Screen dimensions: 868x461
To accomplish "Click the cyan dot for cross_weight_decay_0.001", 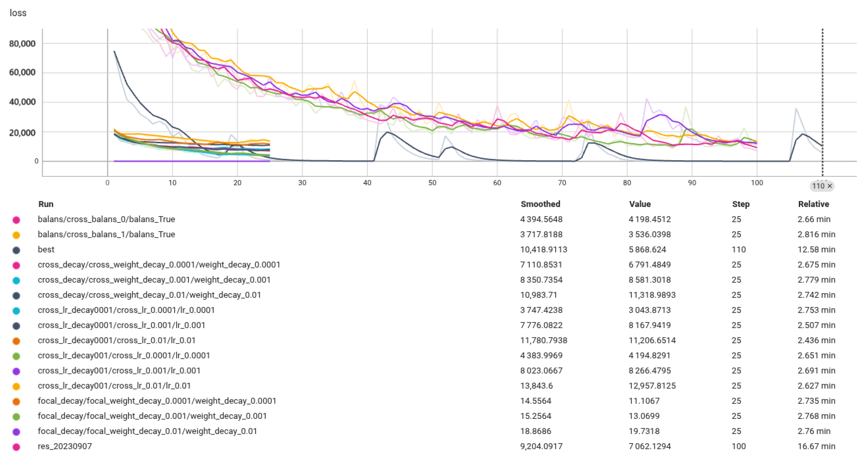I will [x=16, y=280].
